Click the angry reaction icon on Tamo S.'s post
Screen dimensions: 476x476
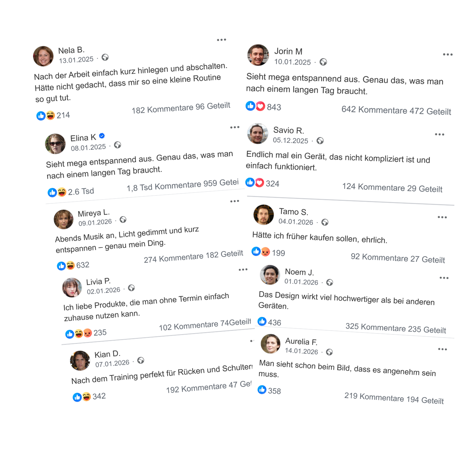[x=266, y=252]
